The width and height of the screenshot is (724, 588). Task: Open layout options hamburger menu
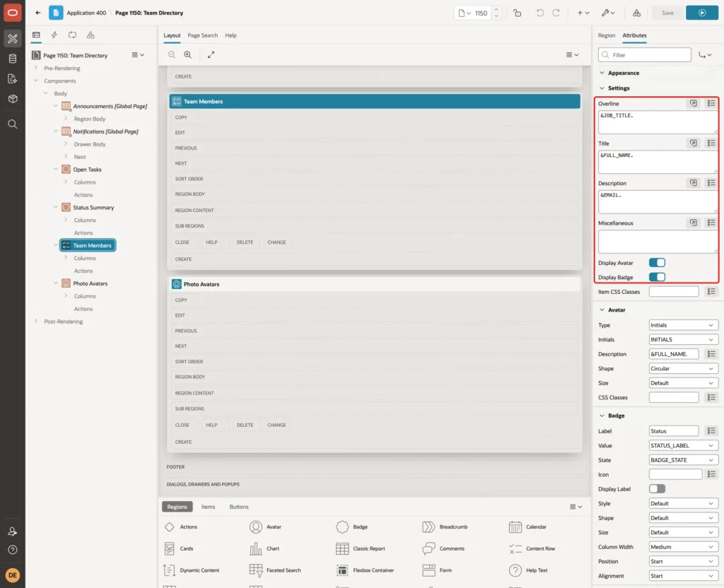click(572, 55)
